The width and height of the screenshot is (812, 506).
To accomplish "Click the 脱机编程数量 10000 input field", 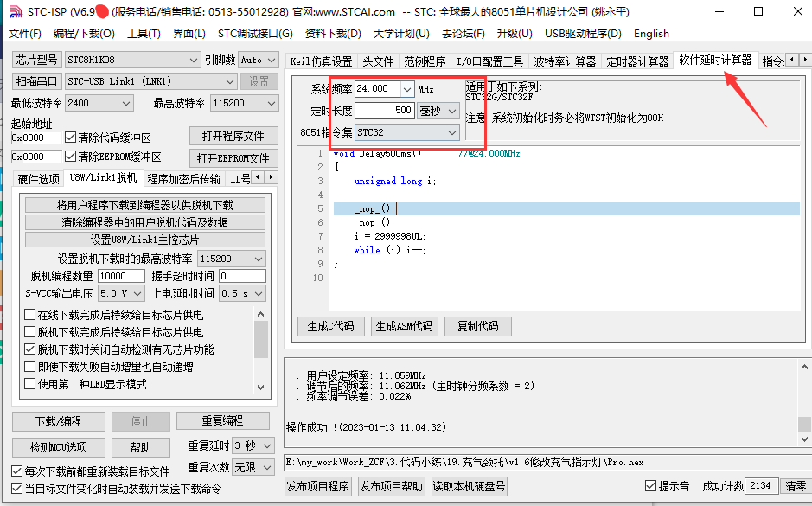I will pyautogui.click(x=121, y=276).
